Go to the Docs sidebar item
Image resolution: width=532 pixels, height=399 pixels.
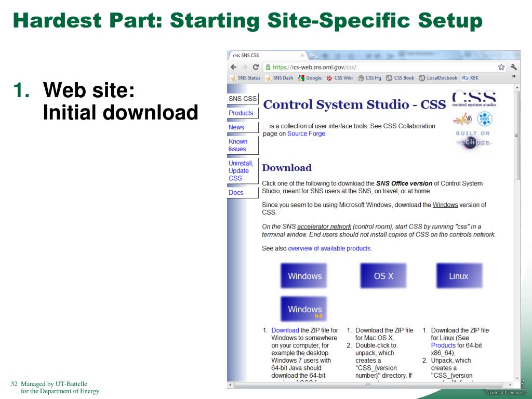tap(236, 192)
